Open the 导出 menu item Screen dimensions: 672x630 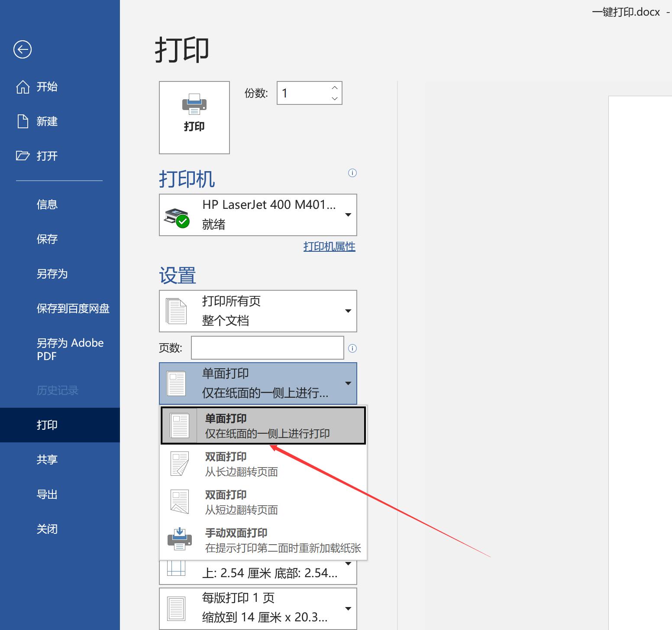tap(47, 494)
